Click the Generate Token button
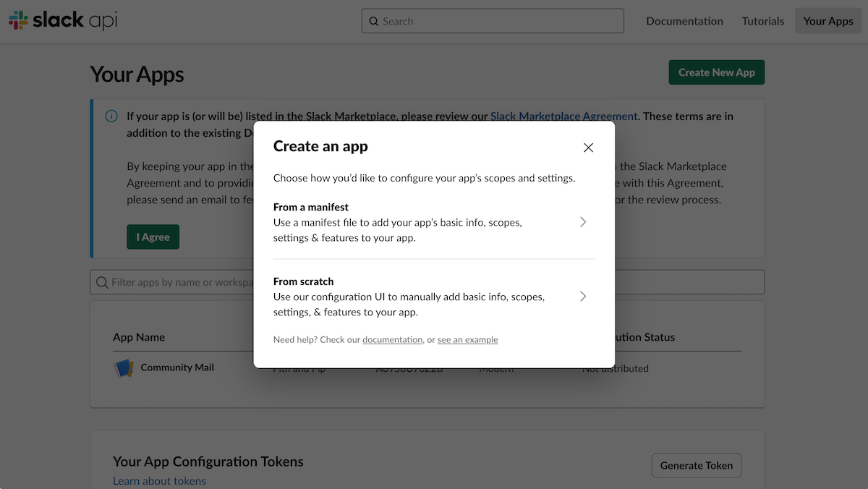868x489 pixels. pos(696,465)
